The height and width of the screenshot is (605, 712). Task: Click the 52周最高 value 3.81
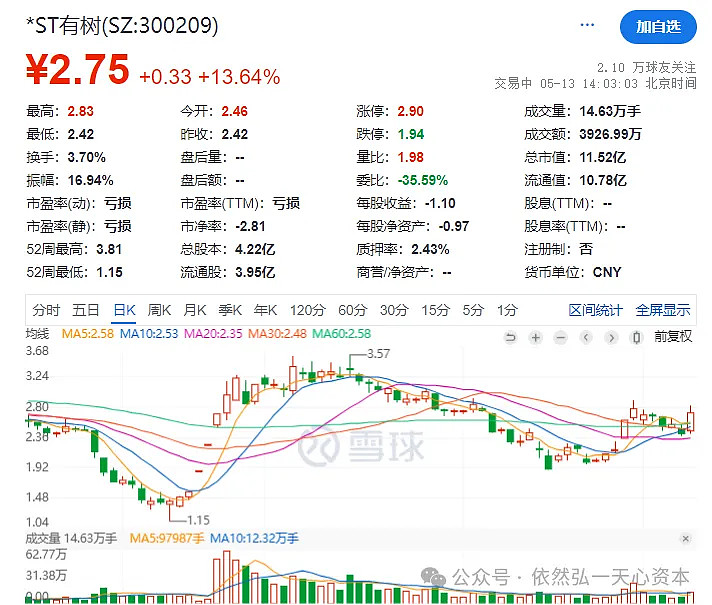point(109,249)
